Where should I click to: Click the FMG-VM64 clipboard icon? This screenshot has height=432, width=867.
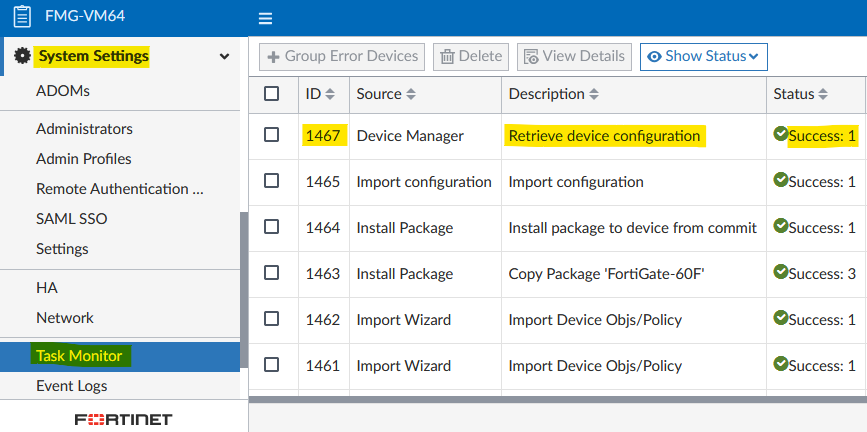point(22,17)
